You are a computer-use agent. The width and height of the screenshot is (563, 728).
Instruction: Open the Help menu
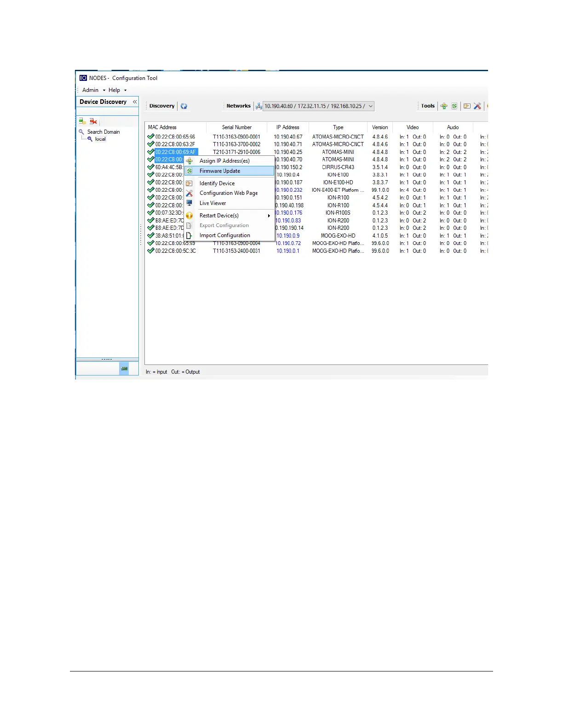click(115, 90)
